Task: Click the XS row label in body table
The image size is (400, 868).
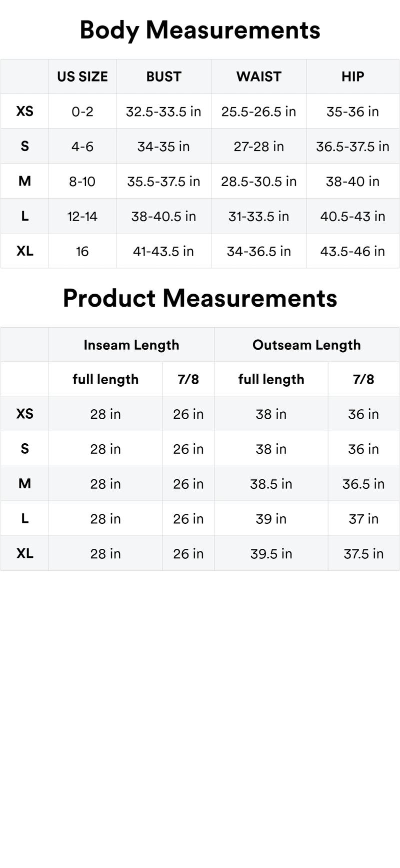Action: tap(24, 111)
